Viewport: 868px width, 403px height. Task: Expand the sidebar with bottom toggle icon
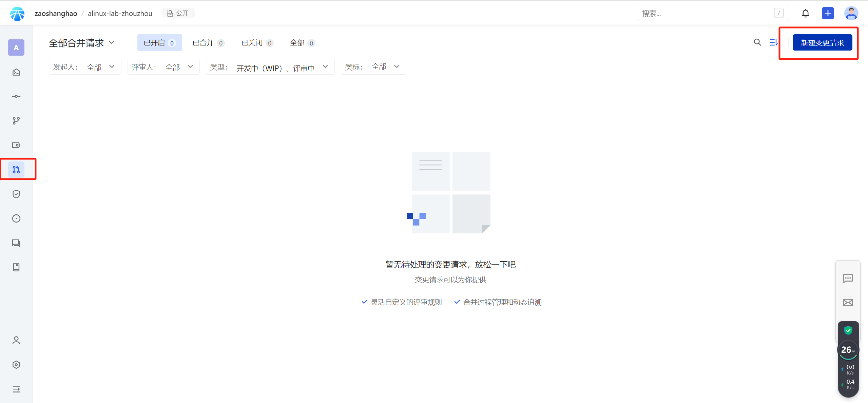coord(16,389)
